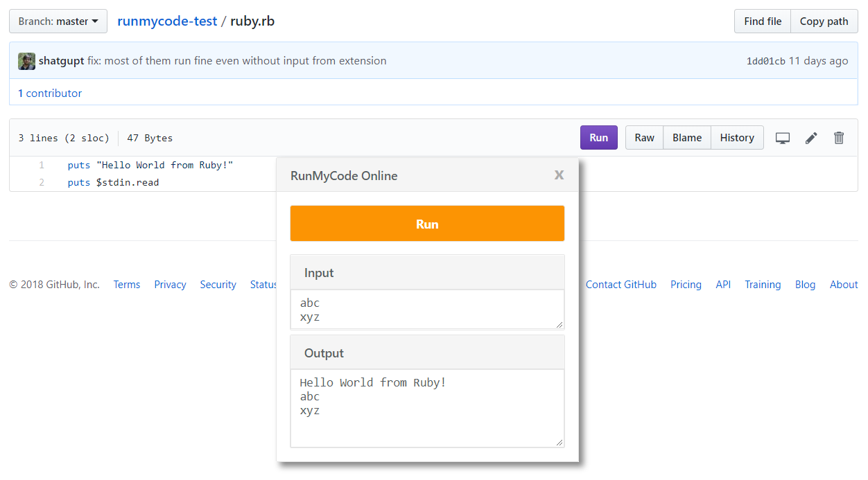Open Training footer link
This screenshot has width=868, height=480.
(x=763, y=285)
